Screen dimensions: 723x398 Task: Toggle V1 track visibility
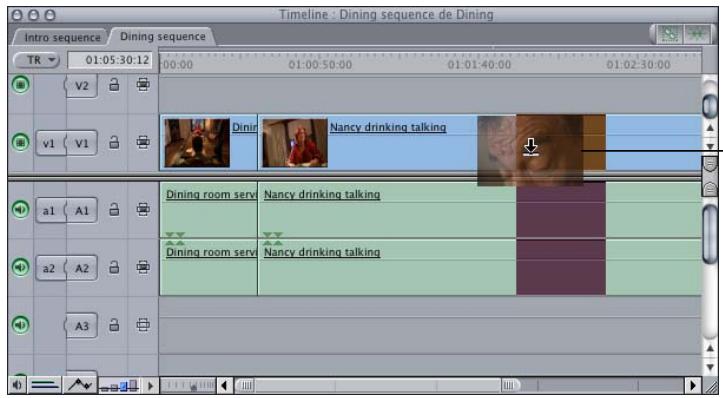(20, 143)
